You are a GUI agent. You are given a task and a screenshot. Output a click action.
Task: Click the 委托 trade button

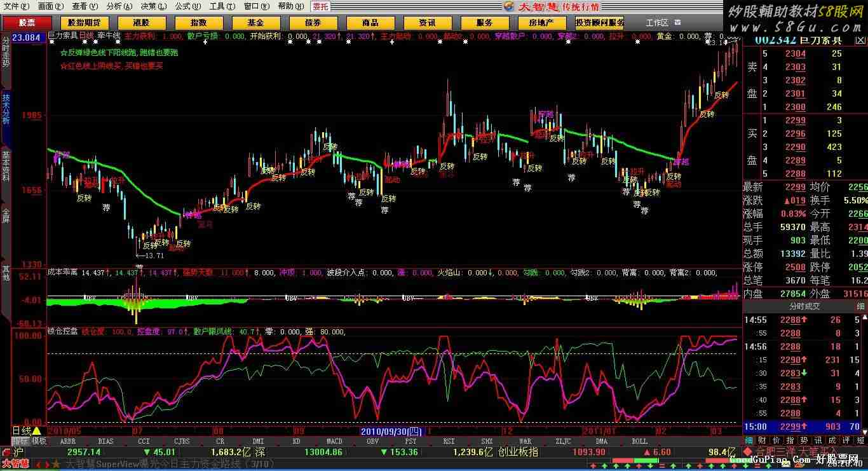pyautogui.click(x=320, y=6)
